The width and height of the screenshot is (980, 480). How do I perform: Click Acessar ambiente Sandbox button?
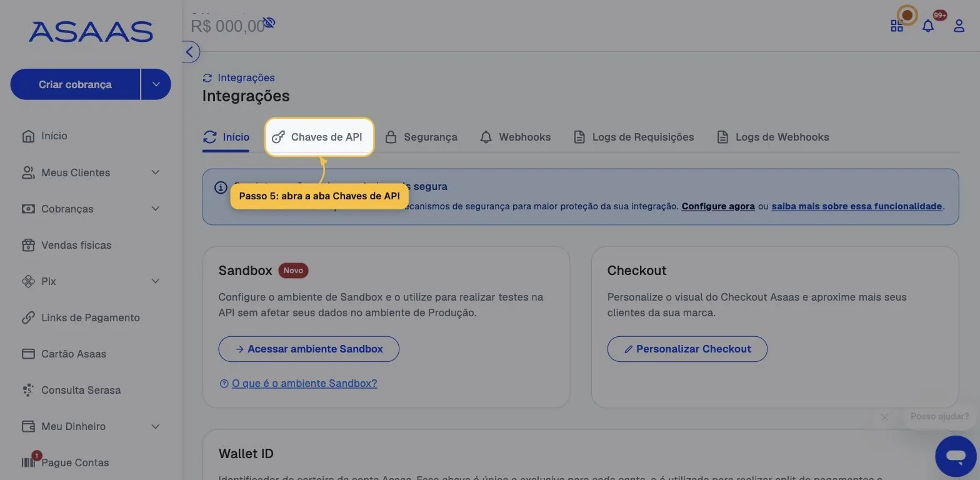tap(309, 349)
